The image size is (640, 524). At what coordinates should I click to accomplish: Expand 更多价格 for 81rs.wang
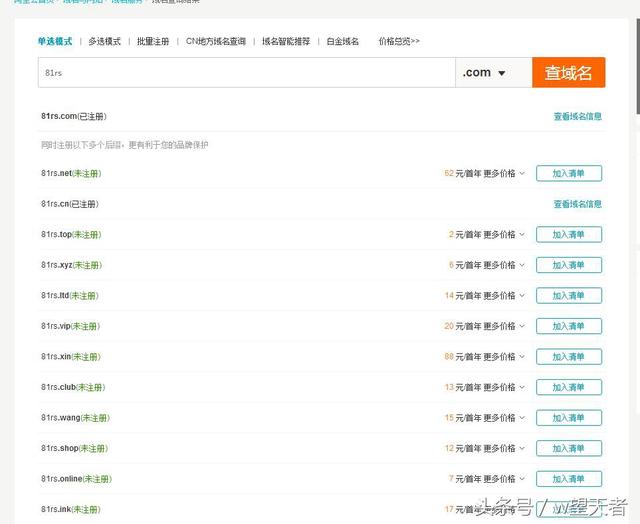[x=504, y=418]
